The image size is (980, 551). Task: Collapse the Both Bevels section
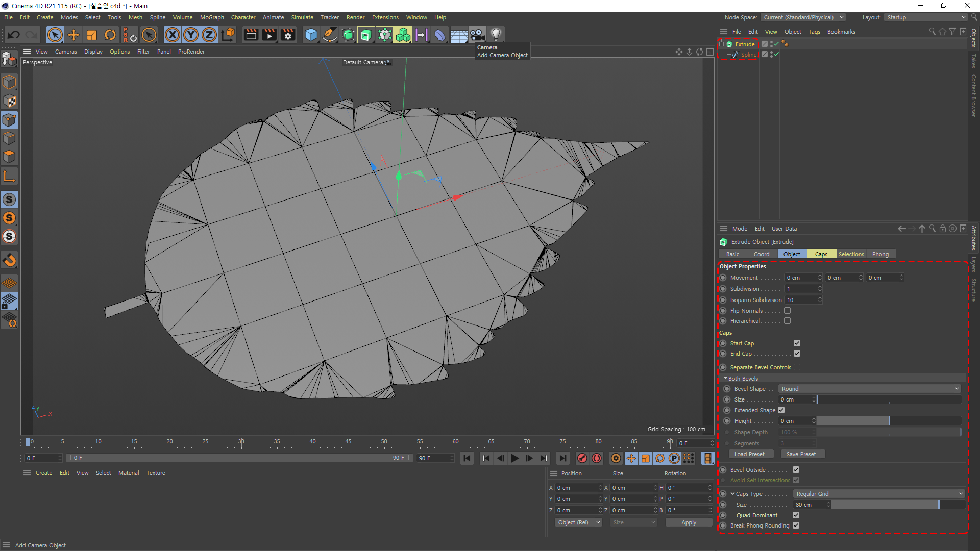click(725, 379)
